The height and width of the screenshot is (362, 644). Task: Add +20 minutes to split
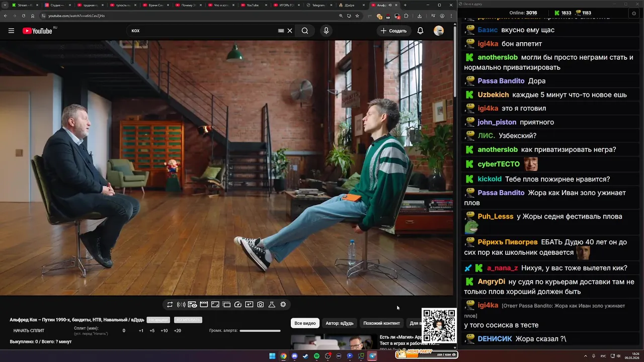[x=177, y=331]
